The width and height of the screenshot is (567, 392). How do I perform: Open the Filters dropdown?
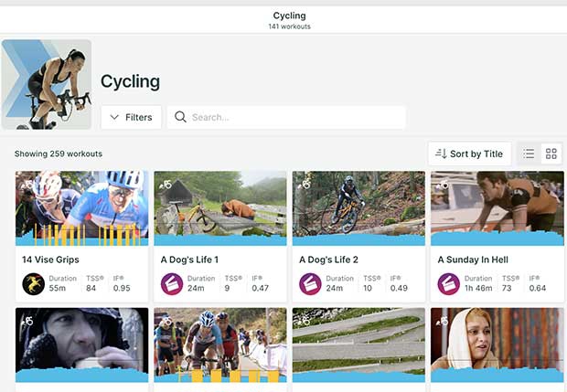pyautogui.click(x=132, y=117)
